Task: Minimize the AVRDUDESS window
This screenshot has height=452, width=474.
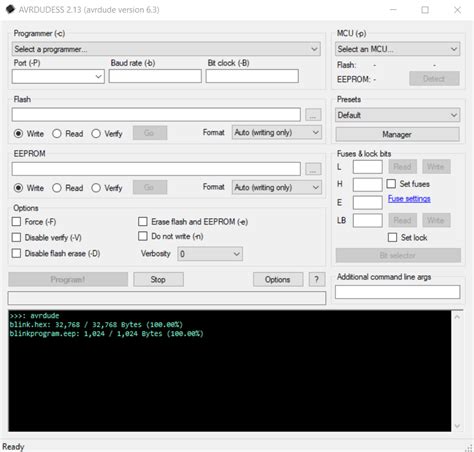Action: coord(394,10)
